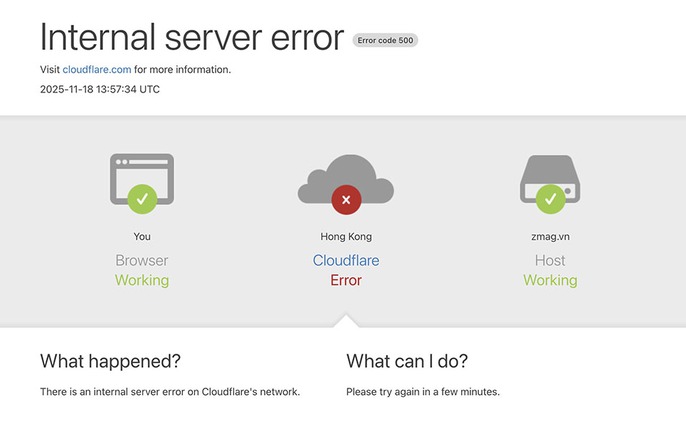Click the Internal server error heading
Viewport: 686px width, 429px height.
pos(191,37)
